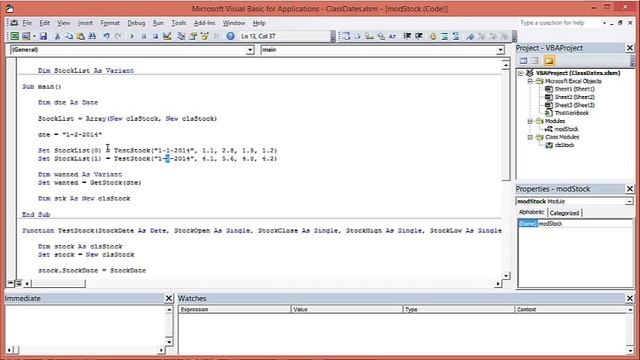This screenshot has height=360, width=640.
Task: Collapse the Class Modules folder
Action: tap(530, 137)
